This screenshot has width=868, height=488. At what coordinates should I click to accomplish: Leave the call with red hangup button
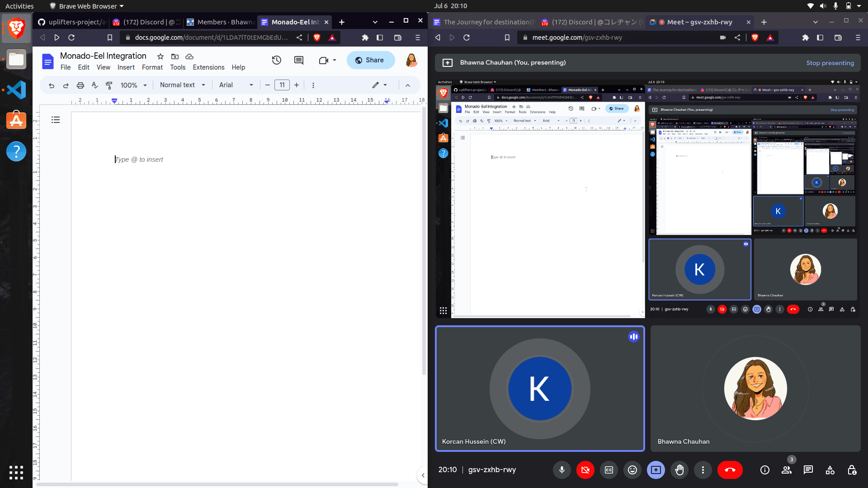tap(730, 470)
